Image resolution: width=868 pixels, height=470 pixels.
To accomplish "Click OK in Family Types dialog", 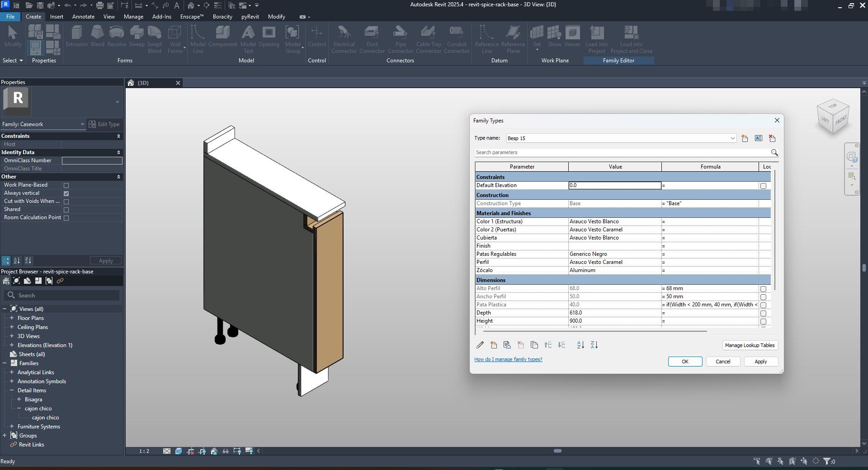I will (x=685, y=362).
